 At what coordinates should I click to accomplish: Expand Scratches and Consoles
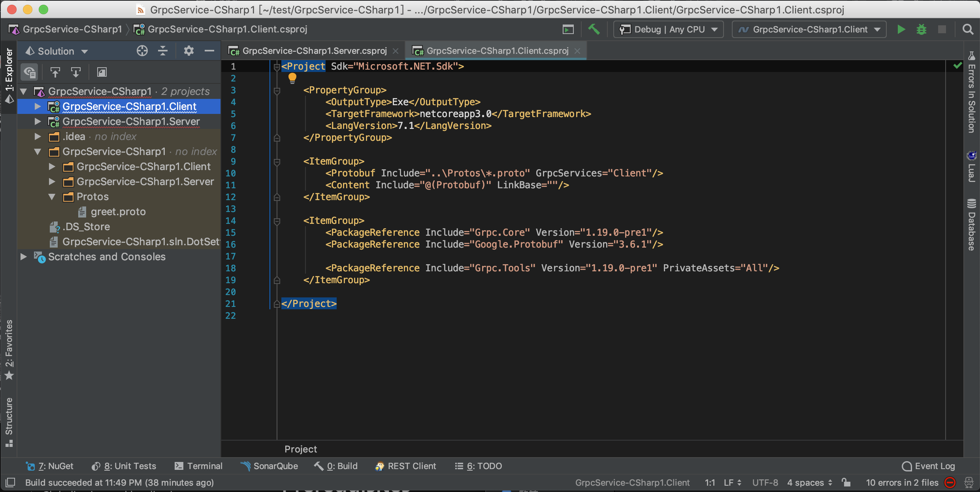(23, 257)
